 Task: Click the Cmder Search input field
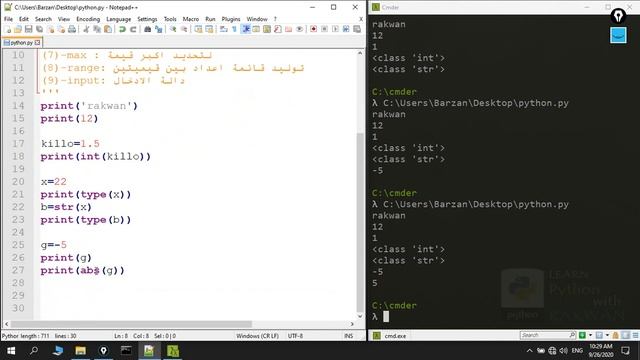547,335
